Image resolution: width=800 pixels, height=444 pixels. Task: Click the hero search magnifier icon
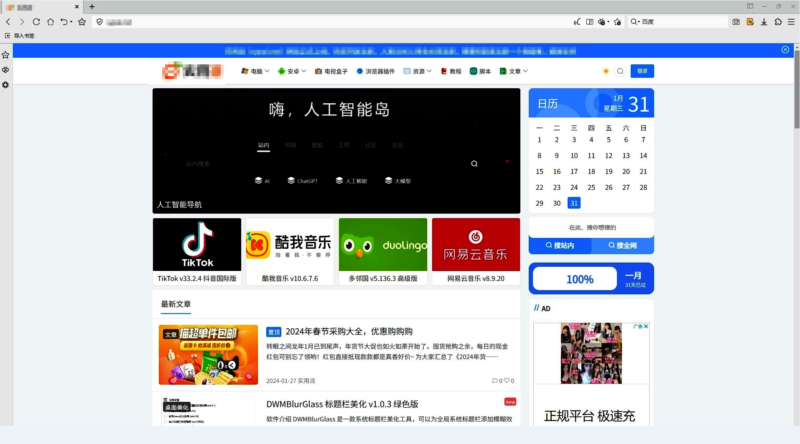click(x=474, y=164)
